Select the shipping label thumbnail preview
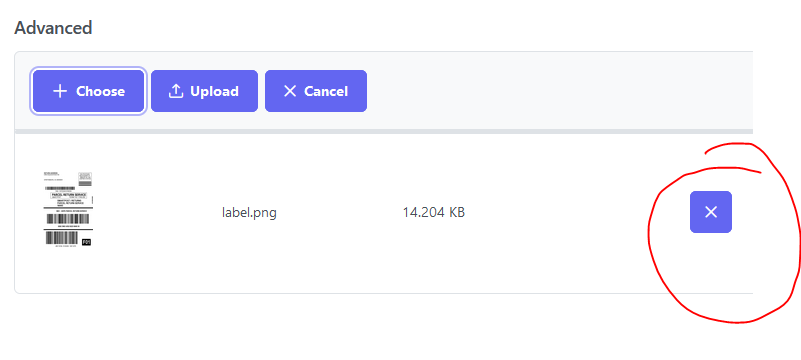 point(68,210)
